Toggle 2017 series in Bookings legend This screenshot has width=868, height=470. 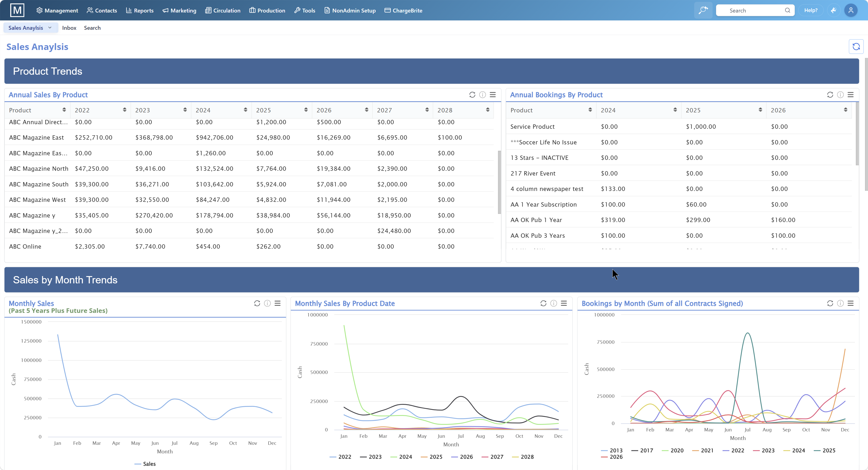tap(642, 450)
